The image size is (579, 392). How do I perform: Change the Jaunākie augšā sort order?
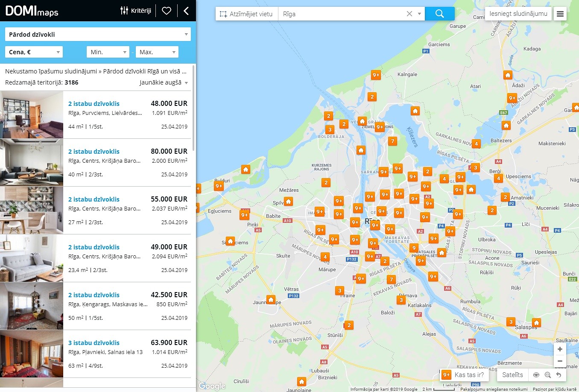(x=164, y=82)
